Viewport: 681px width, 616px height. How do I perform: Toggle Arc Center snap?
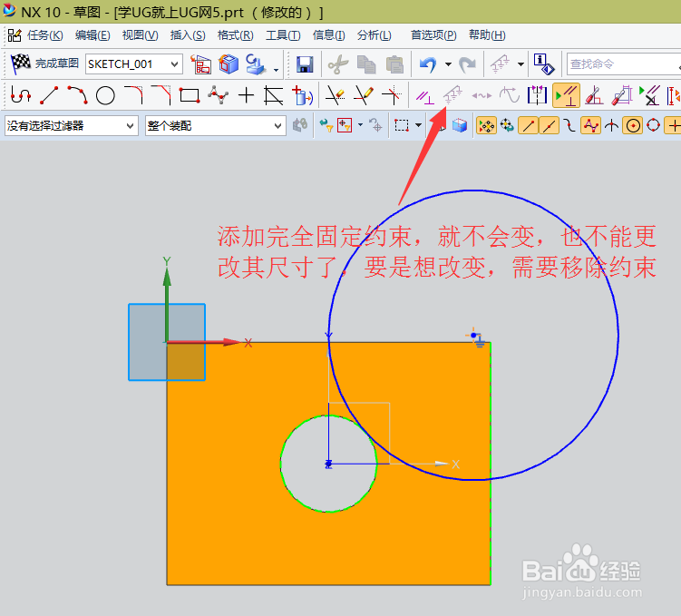633,126
